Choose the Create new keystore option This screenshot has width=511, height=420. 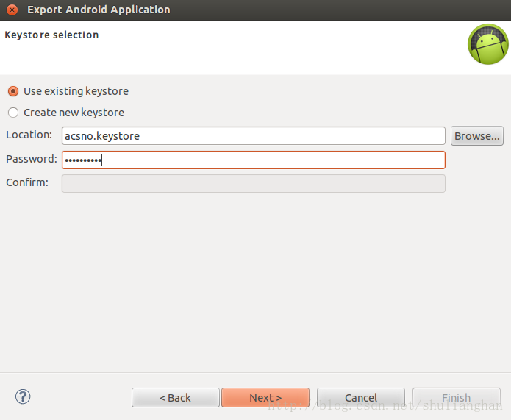[x=13, y=113]
